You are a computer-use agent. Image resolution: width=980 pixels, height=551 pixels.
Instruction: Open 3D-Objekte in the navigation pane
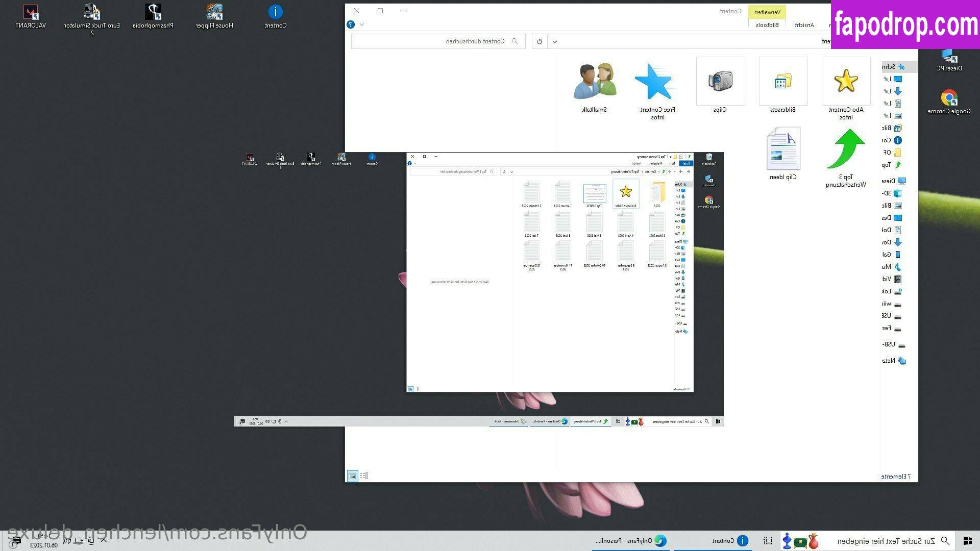point(893,193)
